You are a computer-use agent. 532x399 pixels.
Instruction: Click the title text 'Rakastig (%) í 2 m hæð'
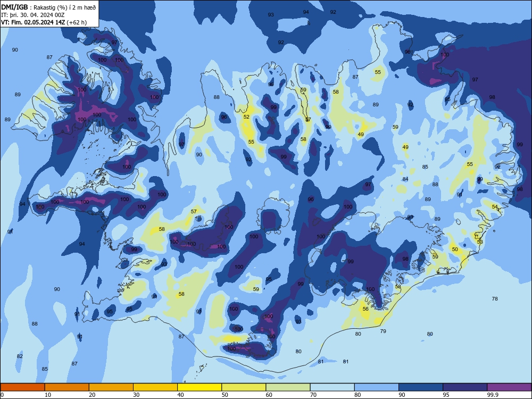click(x=65, y=7)
